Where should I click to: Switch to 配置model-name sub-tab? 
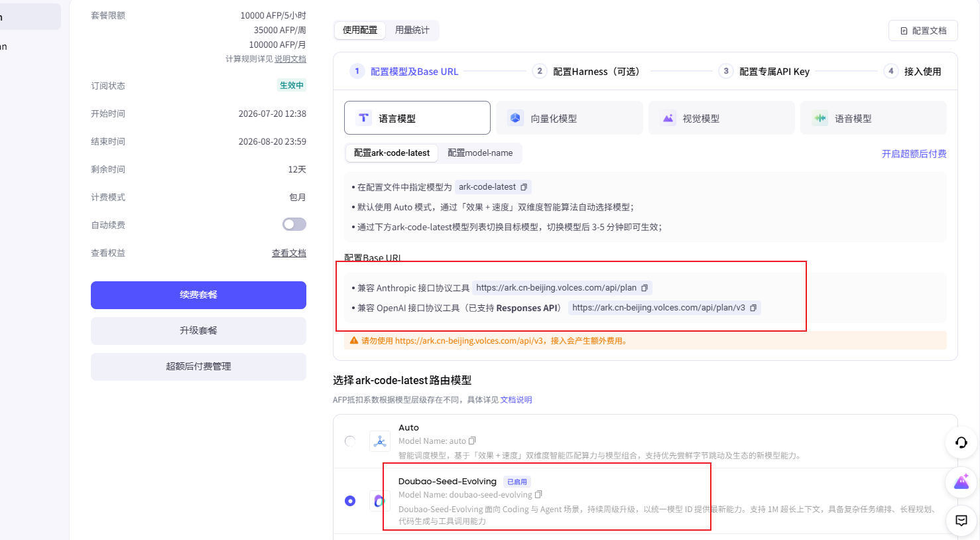(x=480, y=153)
